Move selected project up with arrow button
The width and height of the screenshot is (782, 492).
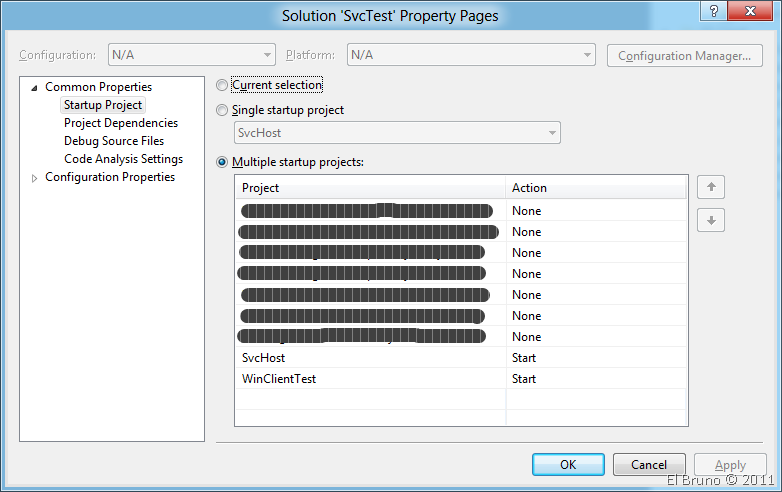pos(710,187)
